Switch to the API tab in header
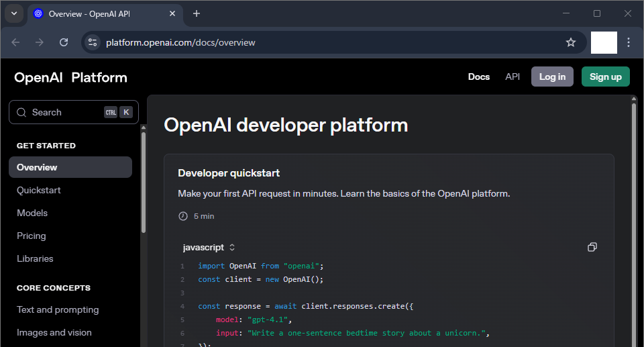Viewport: 644px width, 347px height. [512, 77]
